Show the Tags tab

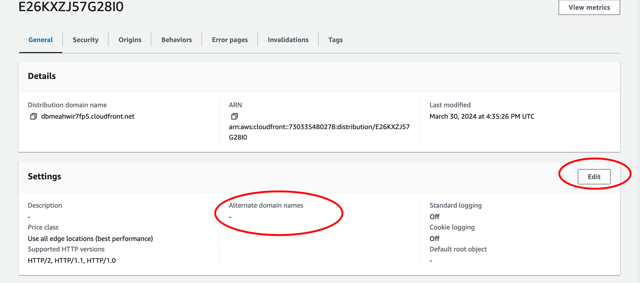tap(335, 40)
